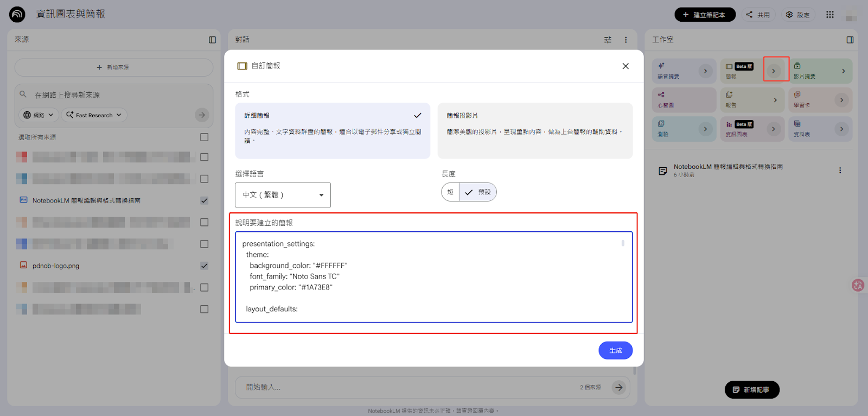Expand 測驗 options chevron

705,129
